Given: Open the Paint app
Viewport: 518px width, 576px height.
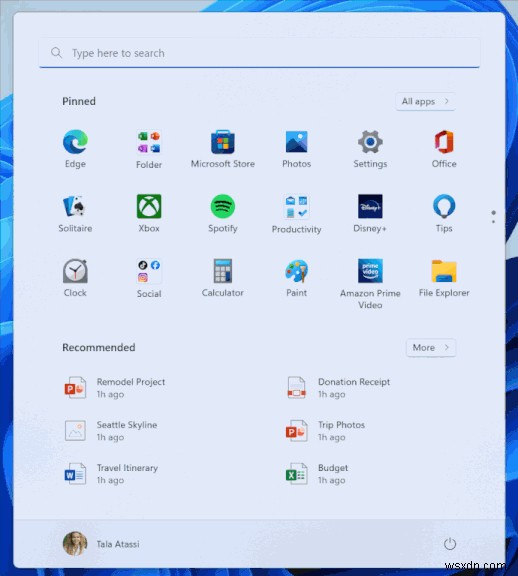Looking at the screenshot, I should pyautogui.click(x=296, y=278).
